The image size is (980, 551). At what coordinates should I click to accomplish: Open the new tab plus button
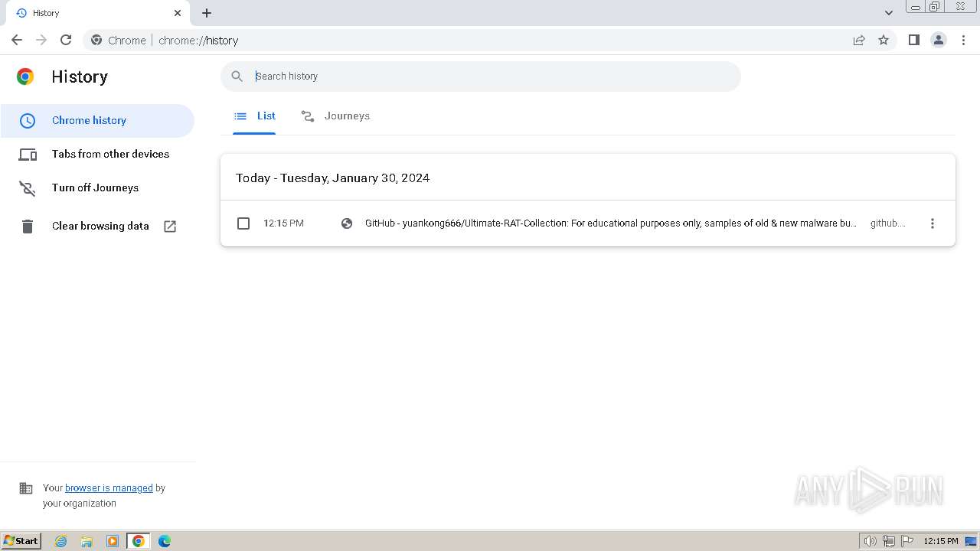coord(207,13)
